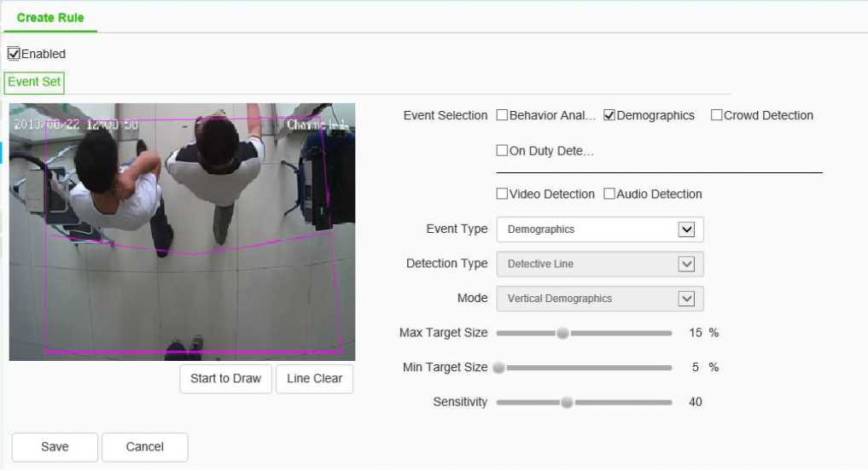Image resolution: width=868 pixels, height=471 pixels.
Task: Click the Min Target Size slider handle
Action: 499,368
